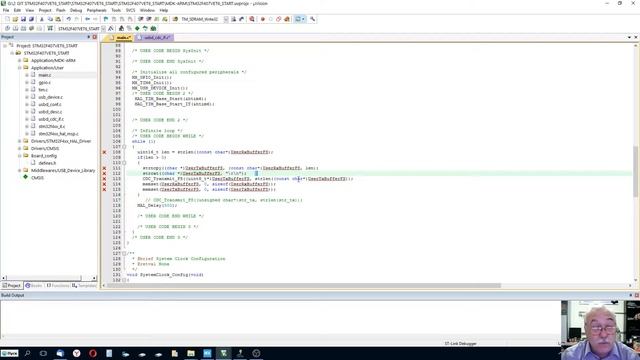Screen dimensions: 640x360
Task: Click the error marker on line 108
Action: point(104,152)
